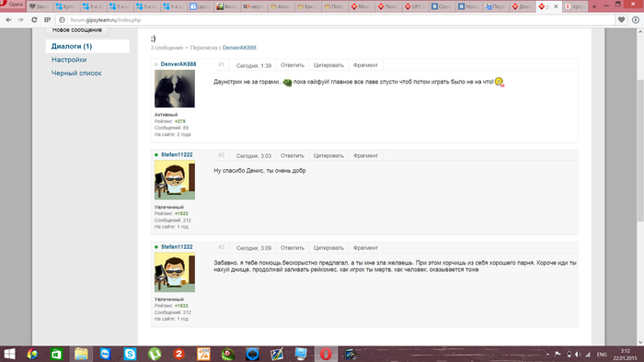Screen dimensions: 644x362
Task: Open the #2 message permalink
Action: pos(222,155)
